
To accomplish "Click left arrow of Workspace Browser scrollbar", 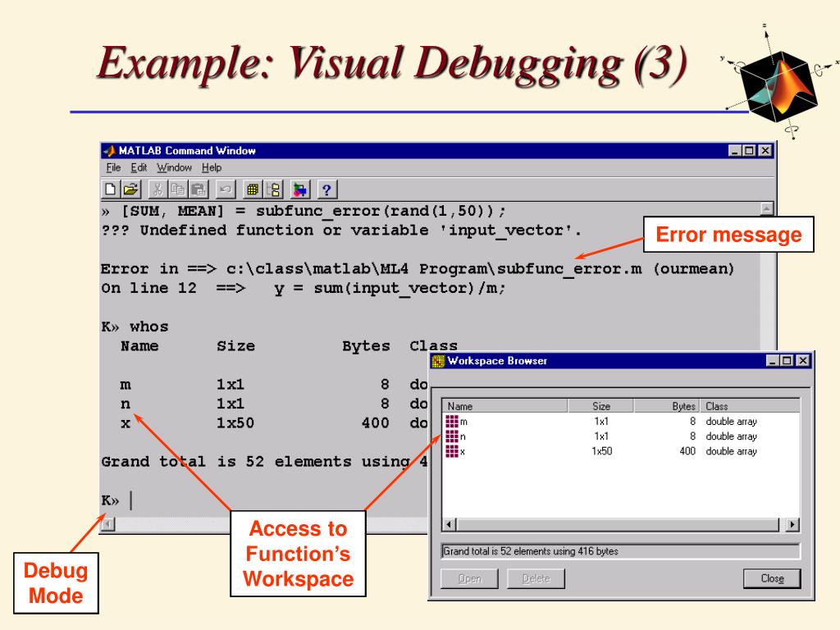I will pyautogui.click(x=450, y=524).
